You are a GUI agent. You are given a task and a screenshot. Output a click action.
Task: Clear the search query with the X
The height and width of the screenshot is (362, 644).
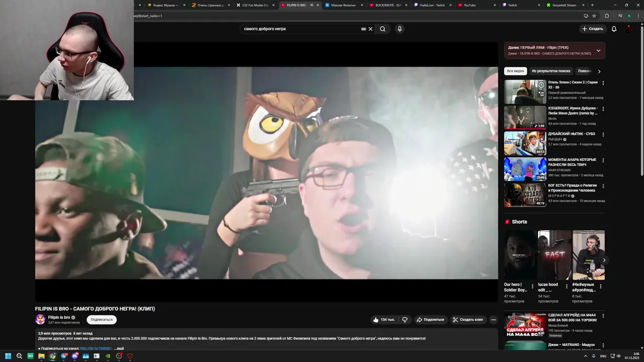pyautogui.click(x=370, y=29)
